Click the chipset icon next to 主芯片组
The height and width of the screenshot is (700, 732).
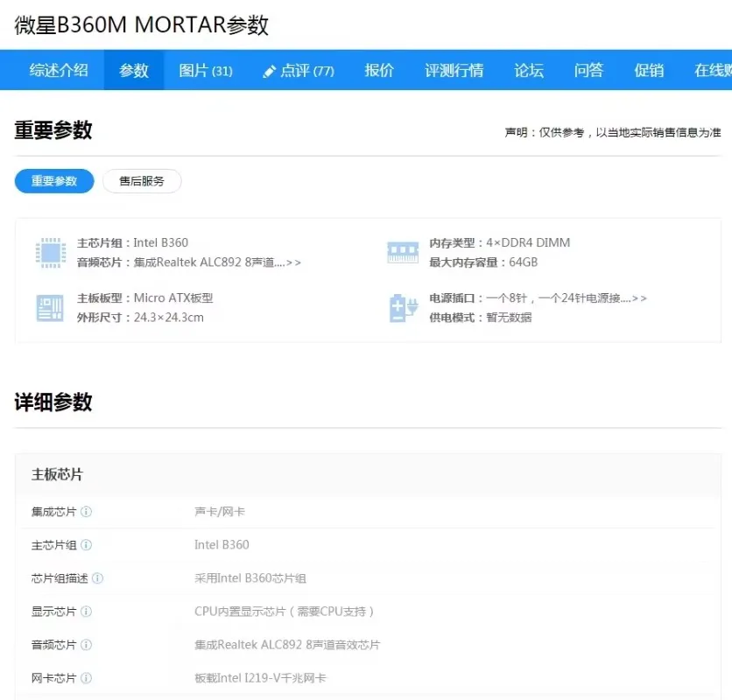pos(51,253)
